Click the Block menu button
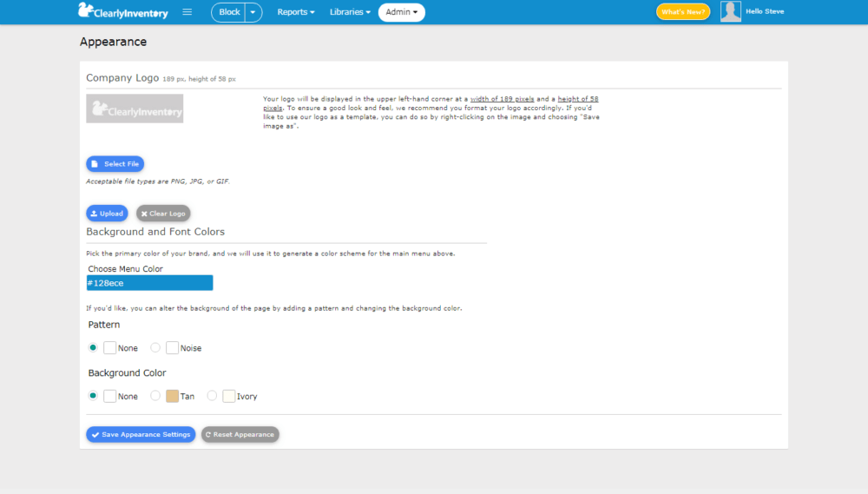This screenshot has height=494, width=868. pos(228,12)
